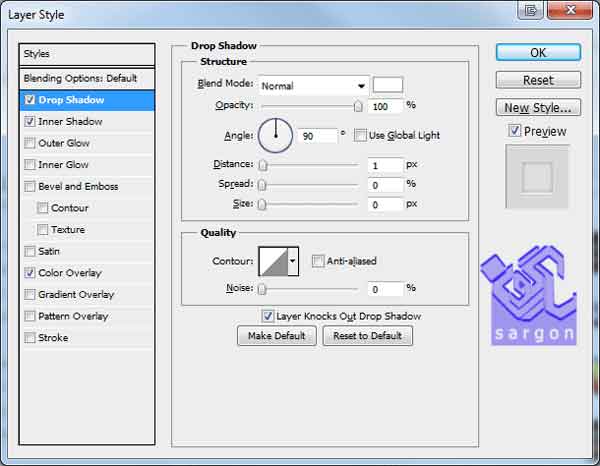Open the Blend Mode dropdown
This screenshot has width=600, height=466.
tap(314, 86)
